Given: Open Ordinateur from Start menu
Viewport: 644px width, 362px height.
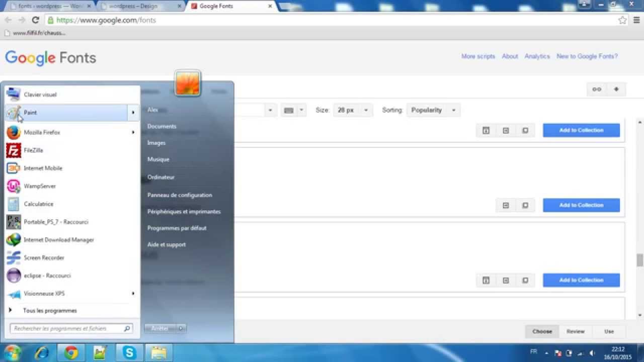Looking at the screenshot, I should [x=161, y=177].
